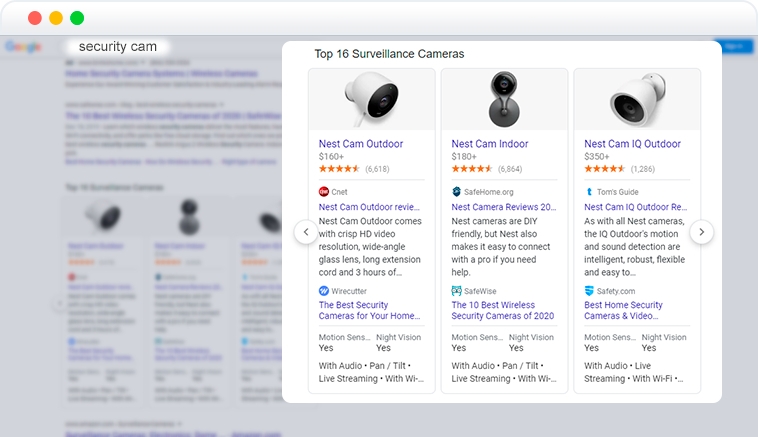Open the Nest Cam Indoor product image
Viewport: 758px width, 437px height.
[504, 99]
